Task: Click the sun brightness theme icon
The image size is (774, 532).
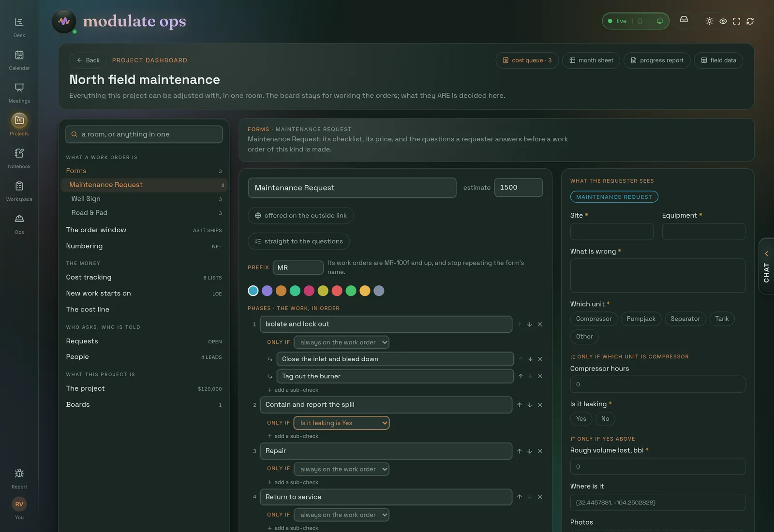Action: coord(709,21)
